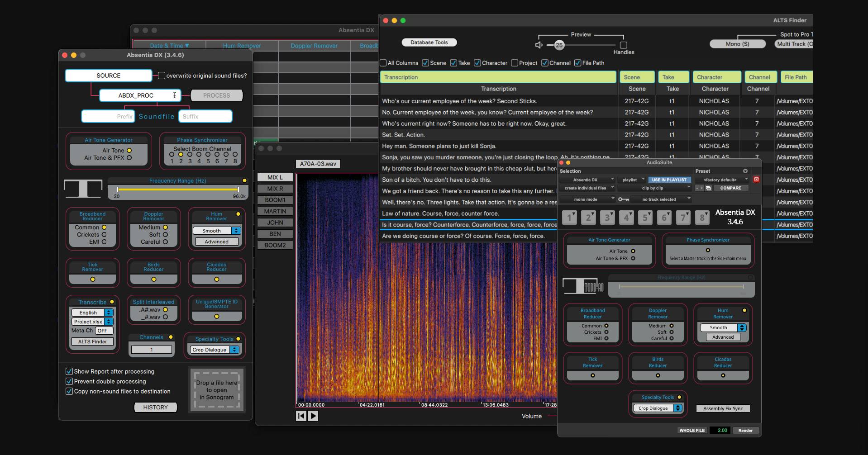Click the PROCESS button
This screenshot has width=868, height=455.
(x=217, y=95)
